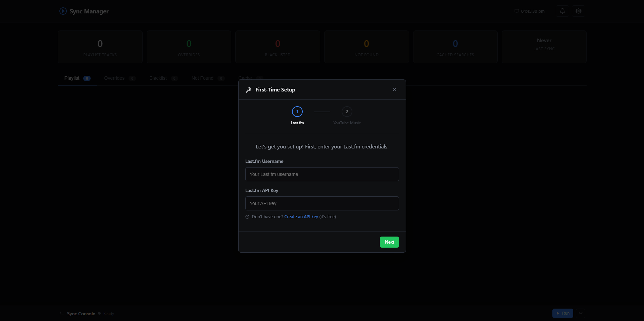Expand the chevron next to the Run button
Screen dimensions: 644x321
tap(580, 313)
